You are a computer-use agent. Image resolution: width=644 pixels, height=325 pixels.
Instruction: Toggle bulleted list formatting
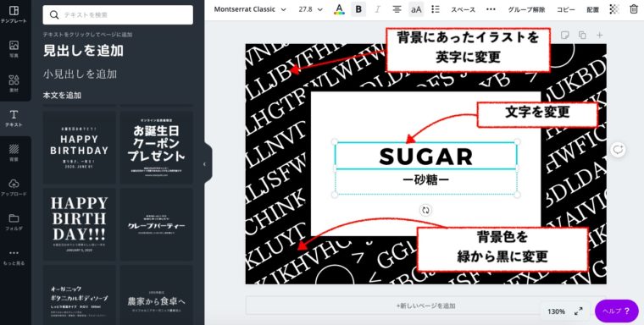[x=436, y=9]
